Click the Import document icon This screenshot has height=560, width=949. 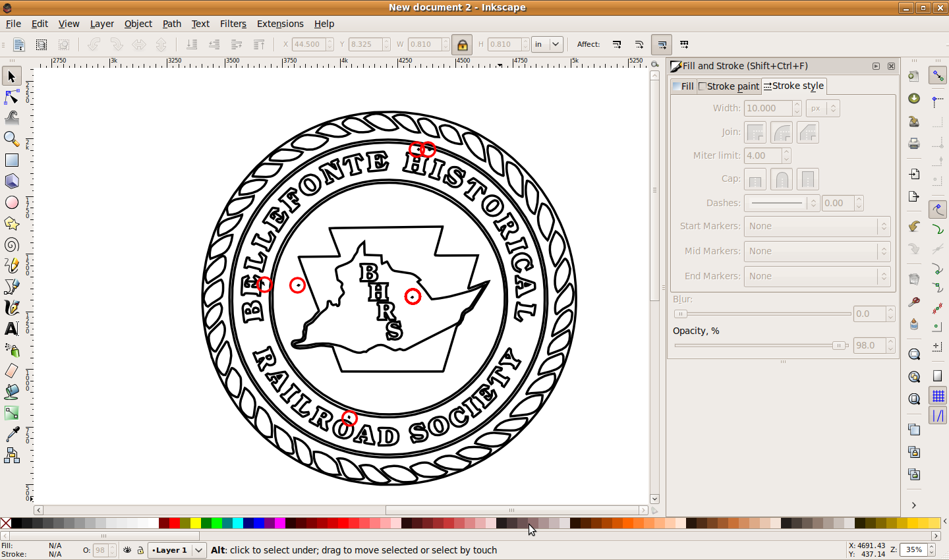coord(914,174)
